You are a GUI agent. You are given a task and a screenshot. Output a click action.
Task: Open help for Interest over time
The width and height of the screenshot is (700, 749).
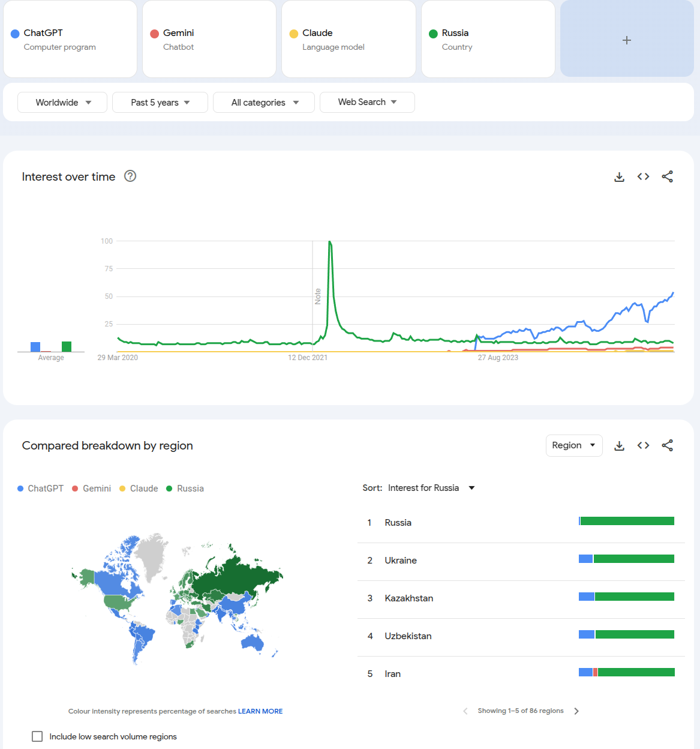tap(130, 176)
